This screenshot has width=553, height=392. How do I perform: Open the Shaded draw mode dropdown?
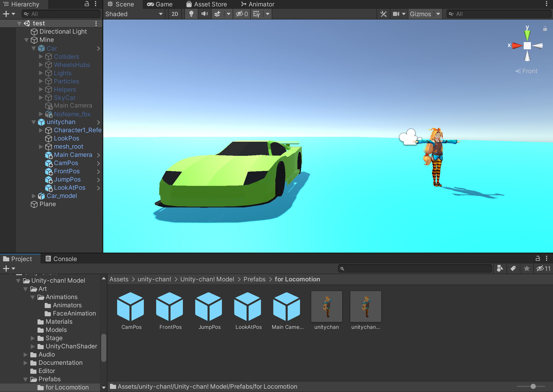pos(134,14)
